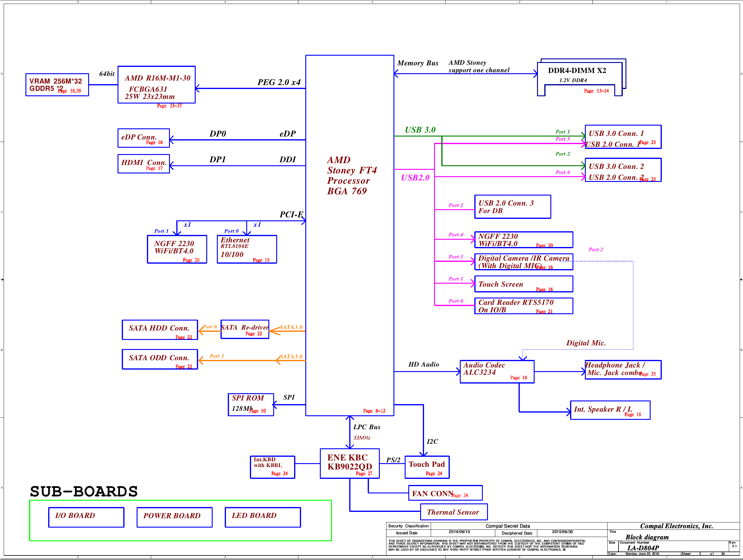The height and width of the screenshot is (560, 743).
Task: Click the LPC Bus label
Action: pyautogui.click(x=367, y=427)
